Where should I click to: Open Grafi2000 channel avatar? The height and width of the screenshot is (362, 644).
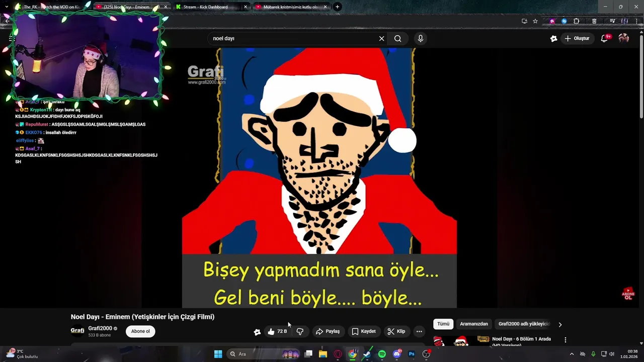tap(77, 330)
